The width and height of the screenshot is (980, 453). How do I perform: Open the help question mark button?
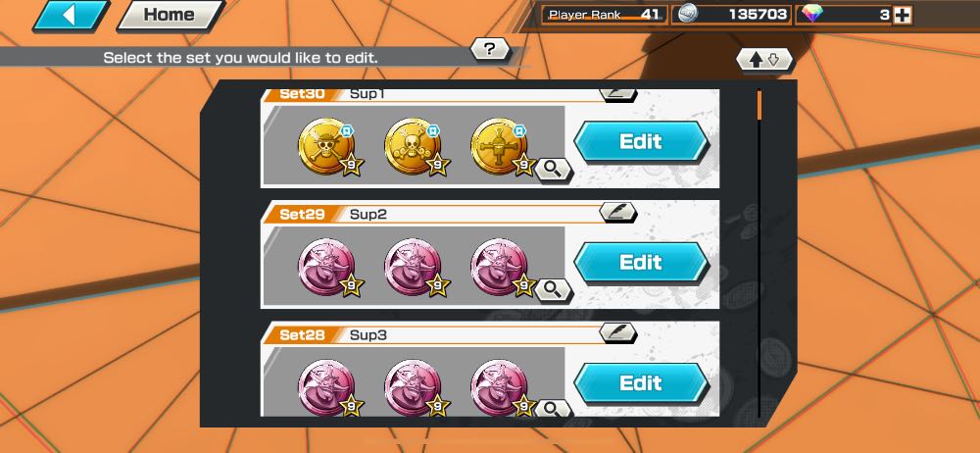pos(489,49)
